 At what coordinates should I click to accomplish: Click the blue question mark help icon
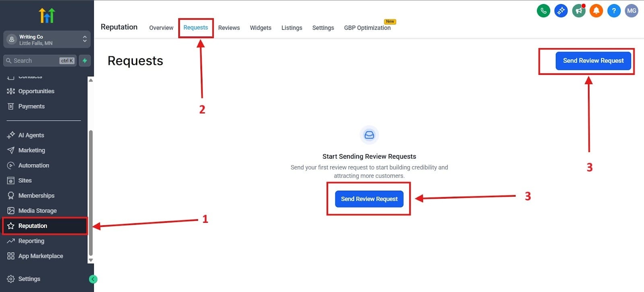(x=614, y=11)
